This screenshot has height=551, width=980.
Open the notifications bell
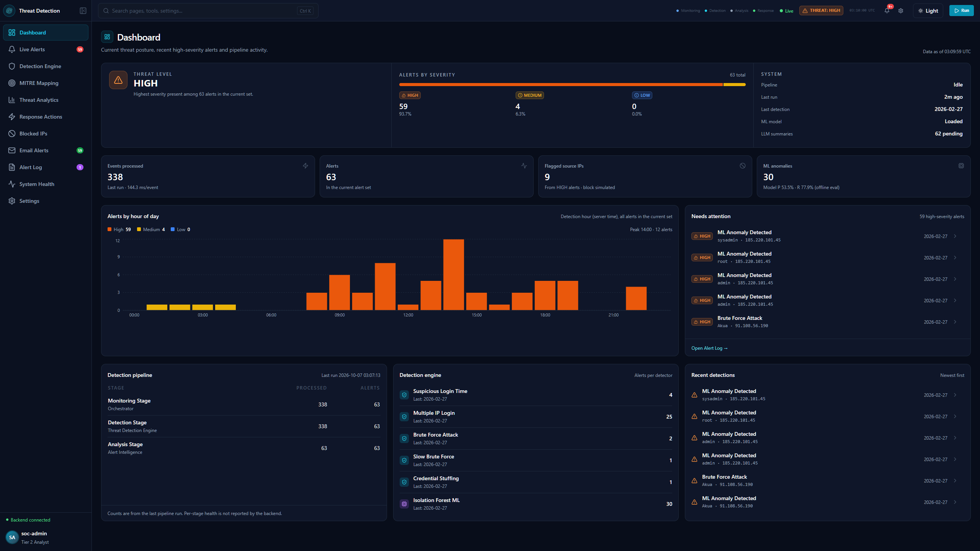[x=887, y=11]
